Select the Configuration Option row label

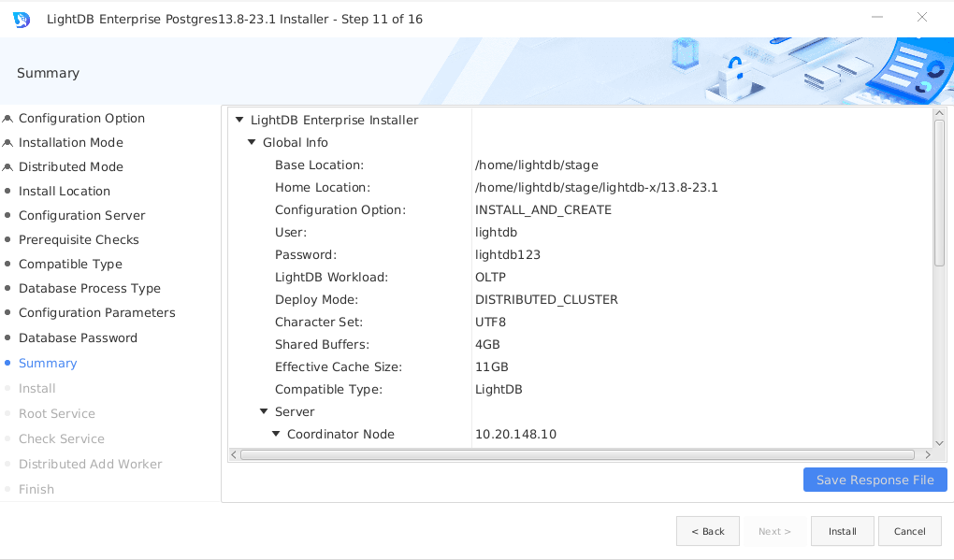340,209
